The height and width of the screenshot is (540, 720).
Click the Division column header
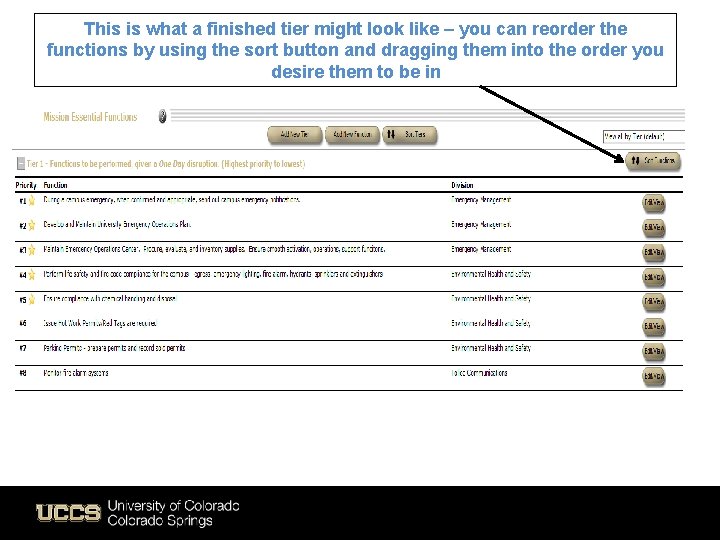462,185
